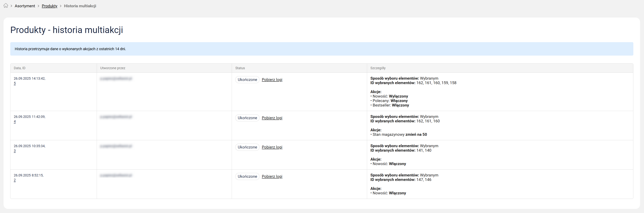The width and height of the screenshot is (644, 213).
Task: Open the Produkty breadcrumb link
Action: (49, 6)
